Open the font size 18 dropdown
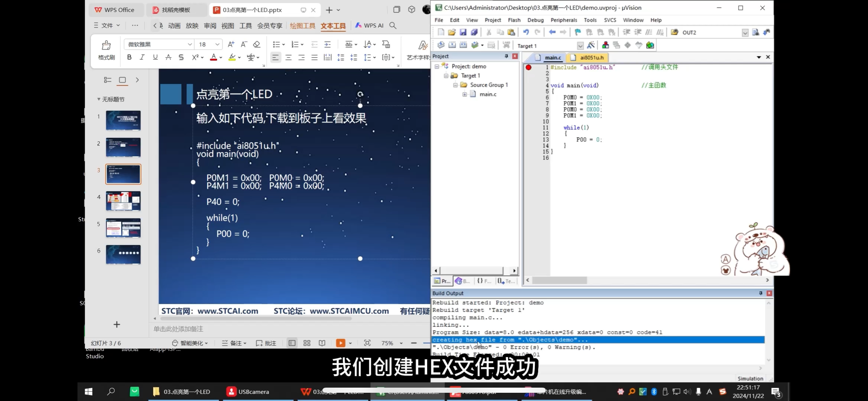This screenshot has height=401, width=868. tap(217, 45)
